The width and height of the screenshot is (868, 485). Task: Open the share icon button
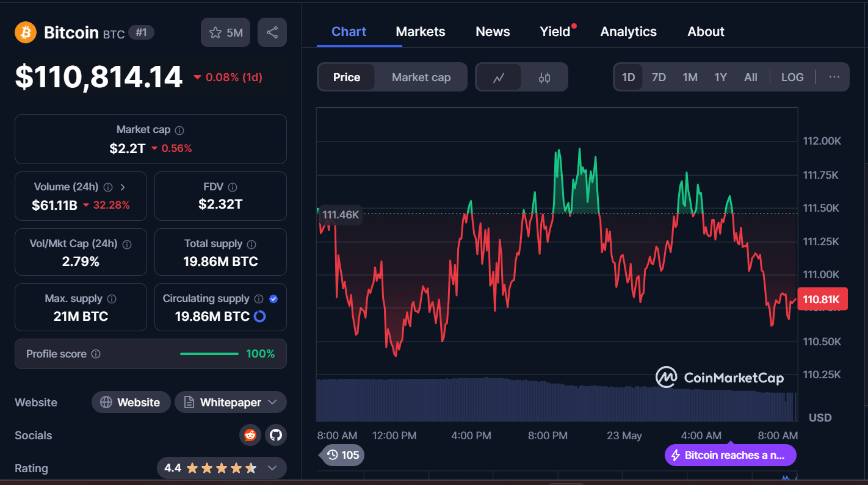pyautogui.click(x=272, y=32)
